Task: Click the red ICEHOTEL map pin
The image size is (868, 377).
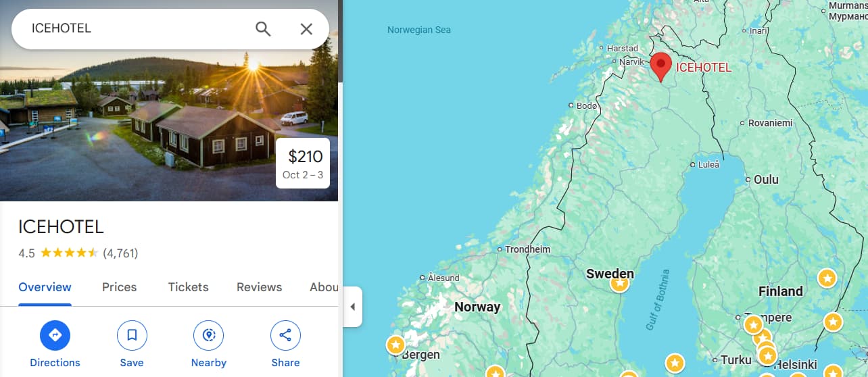Action: click(x=660, y=66)
